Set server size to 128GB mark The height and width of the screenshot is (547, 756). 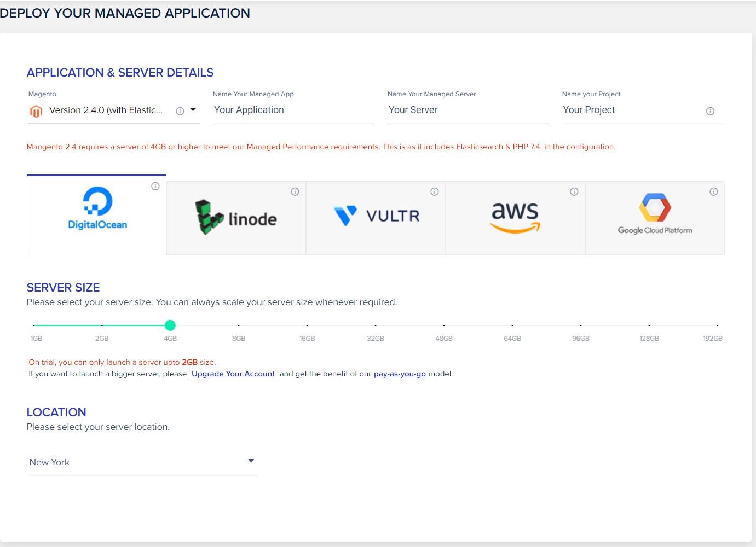(649, 325)
